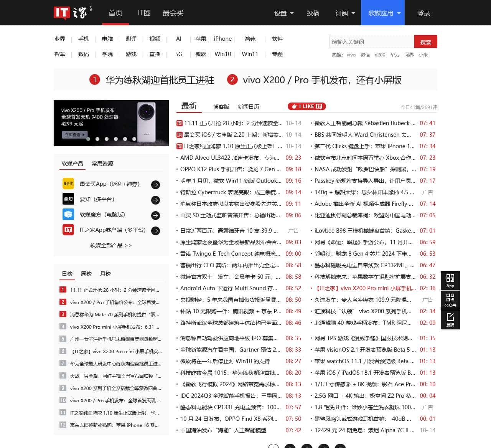The image size is (491, 448).
Task: Open the 测评 category
Action: pyautogui.click(x=131, y=39)
